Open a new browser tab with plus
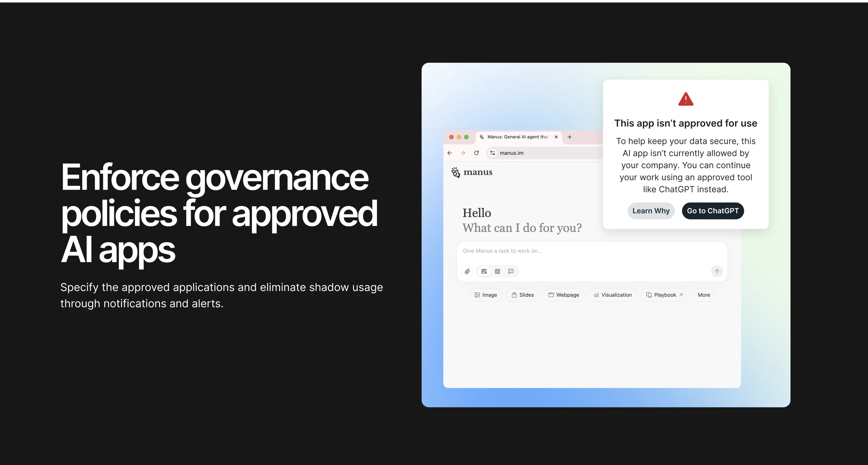868x465 pixels. (x=569, y=137)
